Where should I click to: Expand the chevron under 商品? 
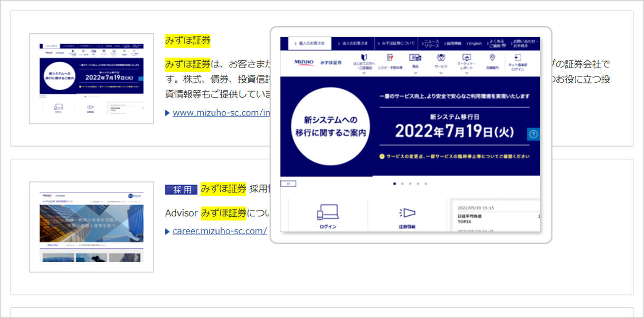click(415, 73)
